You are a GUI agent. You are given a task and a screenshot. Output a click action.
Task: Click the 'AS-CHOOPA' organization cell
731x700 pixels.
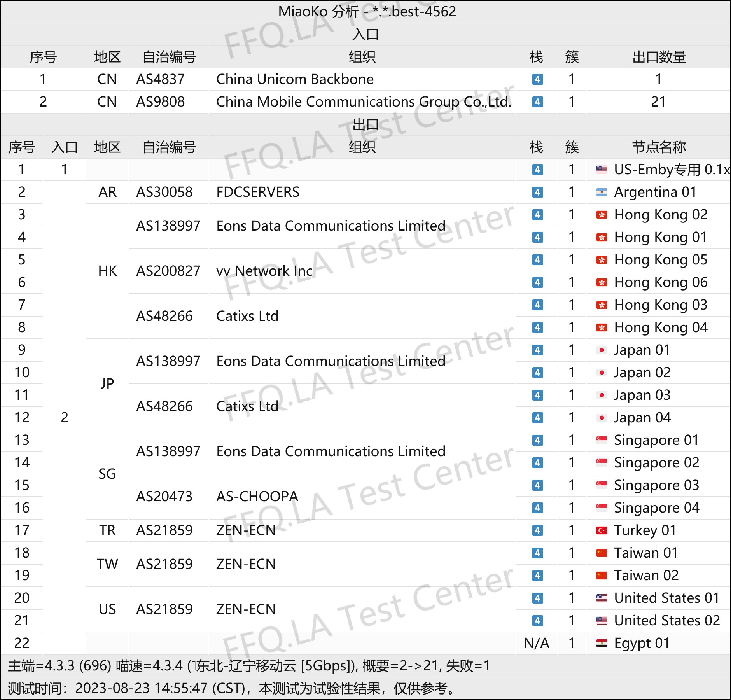(x=257, y=497)
